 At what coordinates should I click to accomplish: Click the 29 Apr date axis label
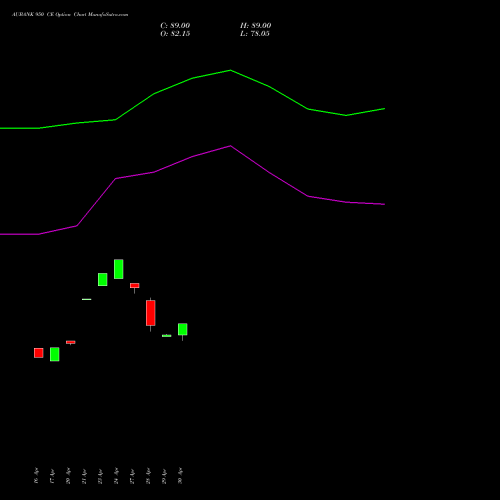pos(164,476)
